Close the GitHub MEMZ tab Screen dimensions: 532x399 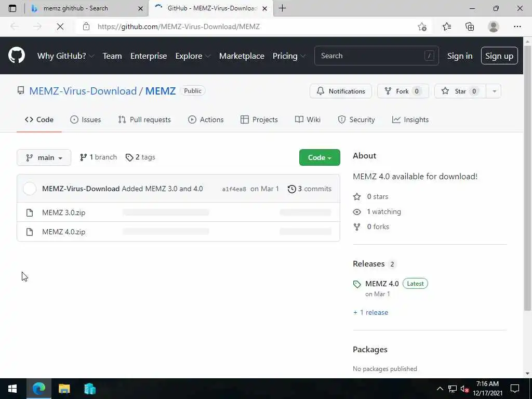point(265,8)
